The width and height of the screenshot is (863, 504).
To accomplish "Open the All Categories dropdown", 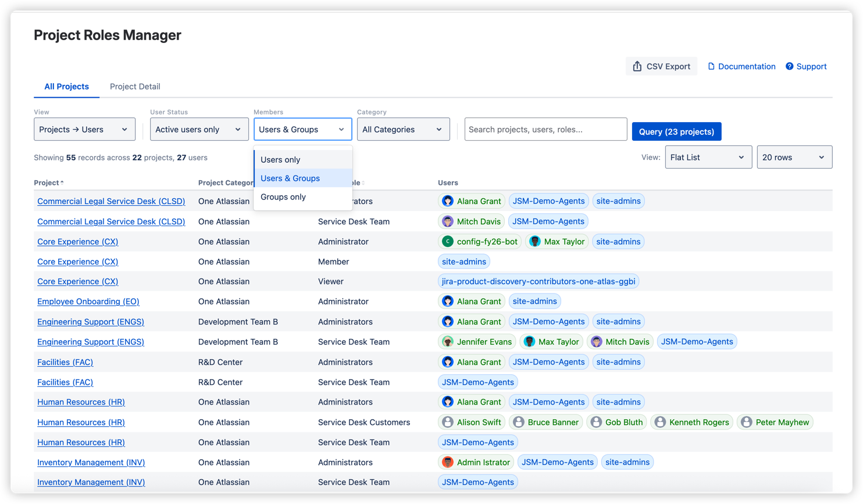I will (x=403, y=129).
